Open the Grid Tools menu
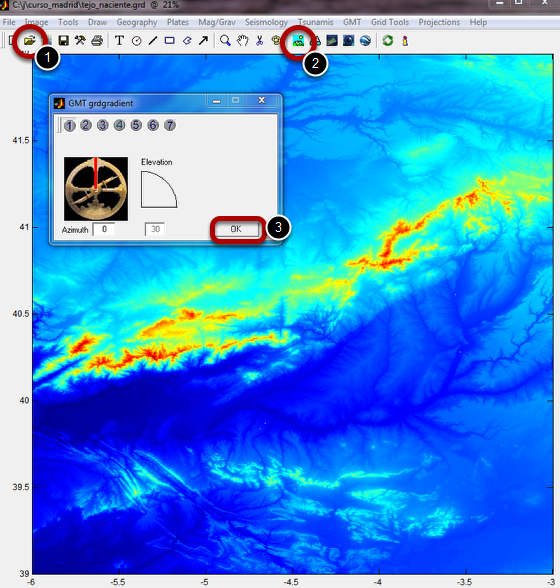 (390, 22)
